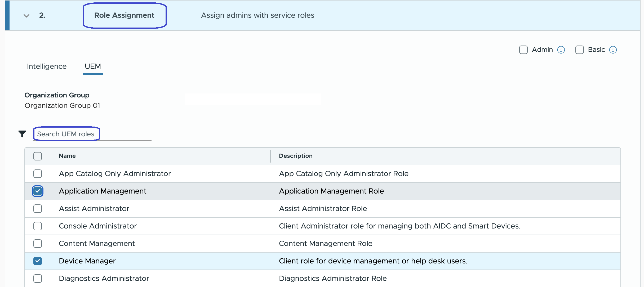The width and height of the screenshot is (644, 287).
Task: Click 'App Catalog Only Administrator Role' description
Action: pyautogui.click(x=344, y=174)
